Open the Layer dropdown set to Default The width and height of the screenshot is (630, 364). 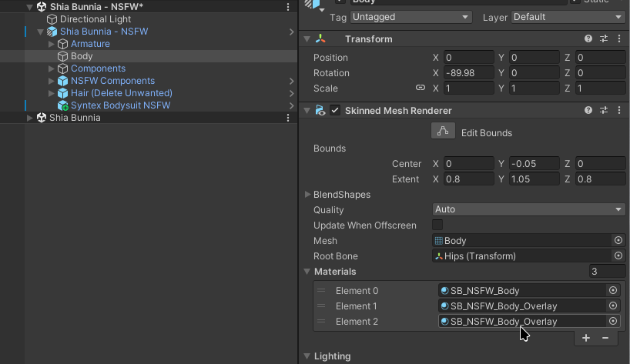[568, 17]
